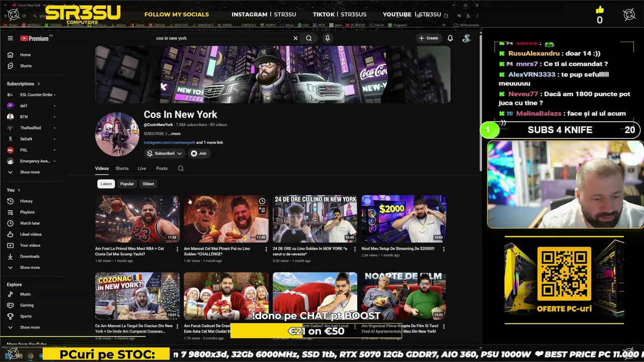Image resolution: width=644 pixels, height=362 pixels.
Task: Switch to the Posts tab
Action: pyautogui.click(x=162, y=168)
